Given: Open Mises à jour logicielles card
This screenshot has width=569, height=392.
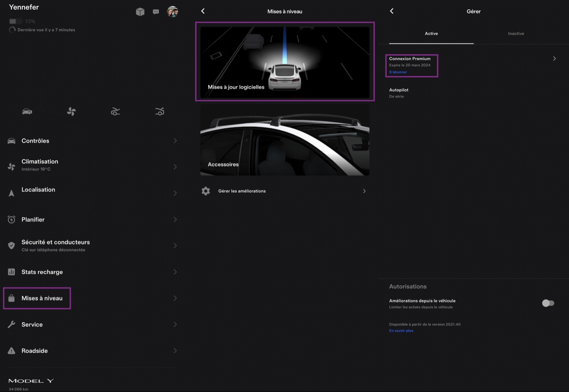Looking at the screenshot, I should coord(285,62).
